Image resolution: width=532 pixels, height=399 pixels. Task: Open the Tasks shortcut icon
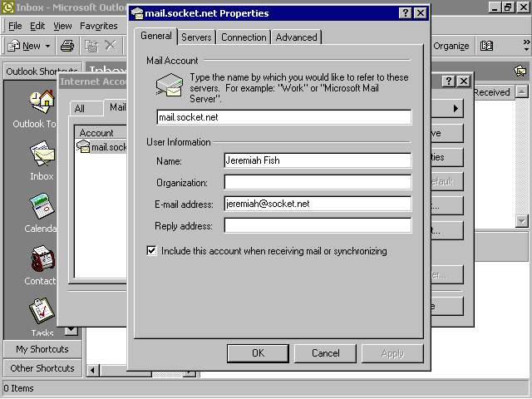tap(42, 310)
